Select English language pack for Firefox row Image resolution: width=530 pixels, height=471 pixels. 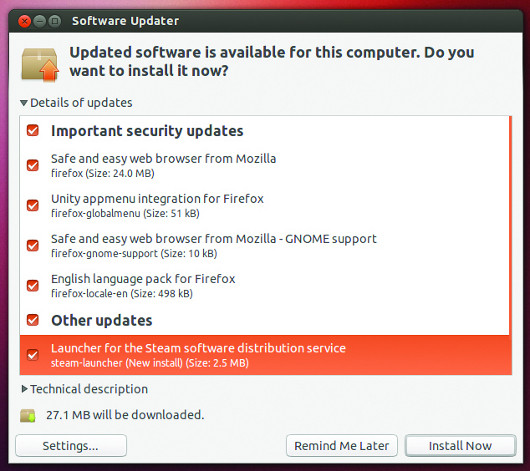coord(264,285)
